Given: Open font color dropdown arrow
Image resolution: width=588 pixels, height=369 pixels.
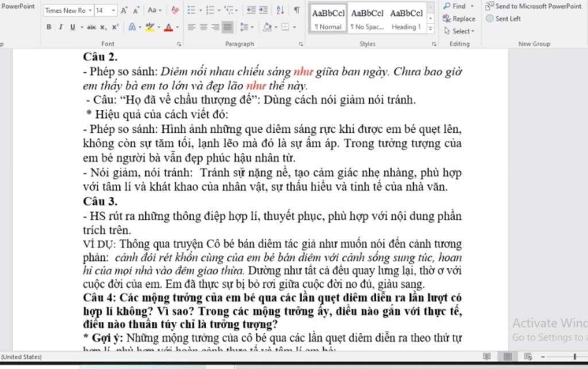Looking at the screenshot, I should tap(177, 28).
